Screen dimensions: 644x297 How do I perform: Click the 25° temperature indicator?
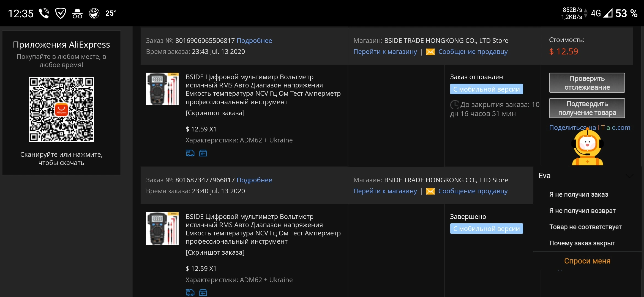click(111, 13)
